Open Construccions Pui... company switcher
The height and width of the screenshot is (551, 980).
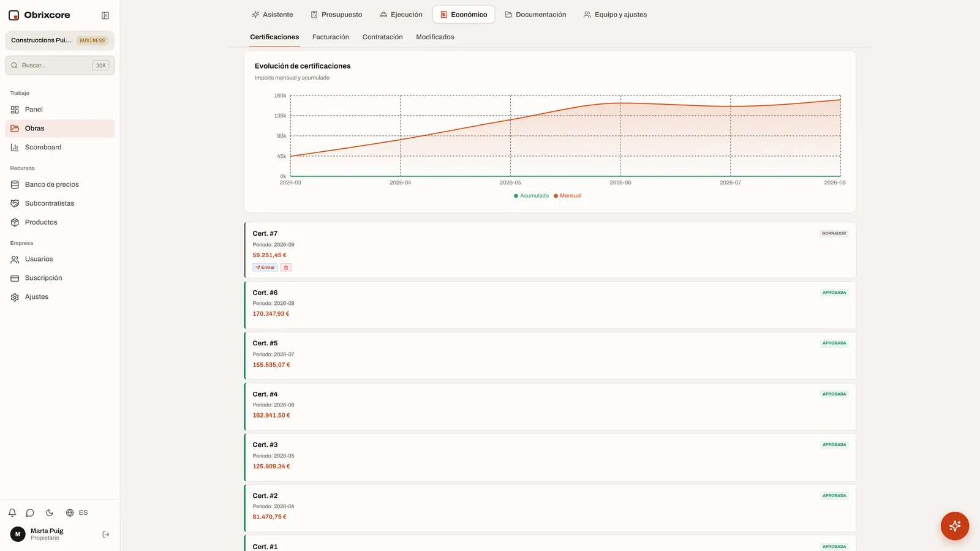[x=60, y=40]
